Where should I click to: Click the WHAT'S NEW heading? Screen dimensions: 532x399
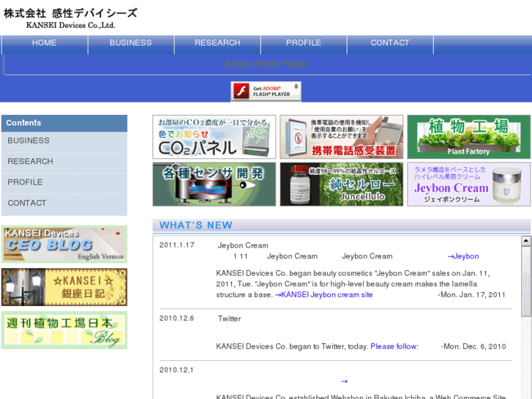[196, 225]
